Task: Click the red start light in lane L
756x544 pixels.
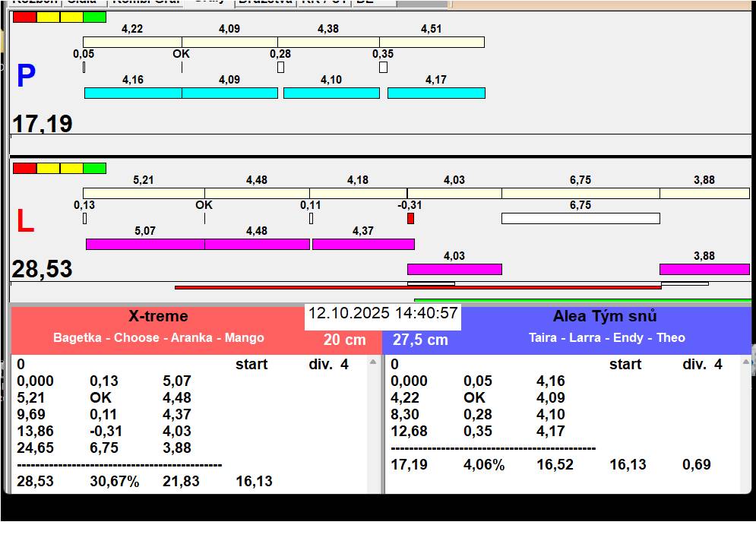Action: tap(24, 168)
